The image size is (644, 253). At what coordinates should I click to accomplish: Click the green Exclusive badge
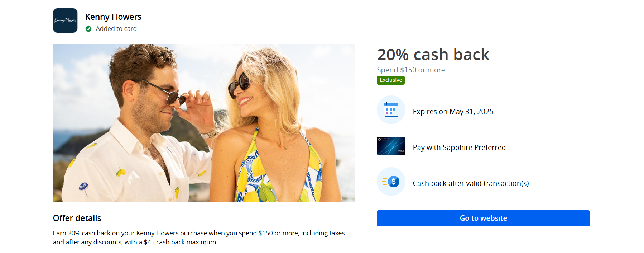pos(391,80)
